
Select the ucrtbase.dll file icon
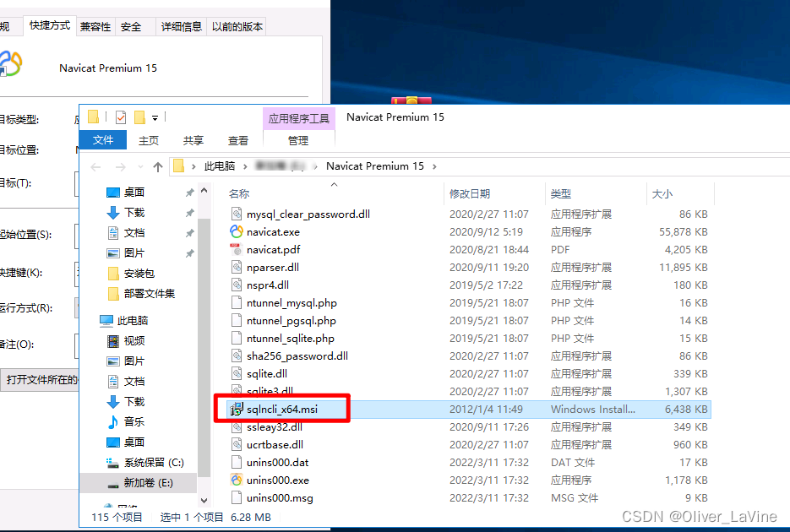(x=237, y=444)
